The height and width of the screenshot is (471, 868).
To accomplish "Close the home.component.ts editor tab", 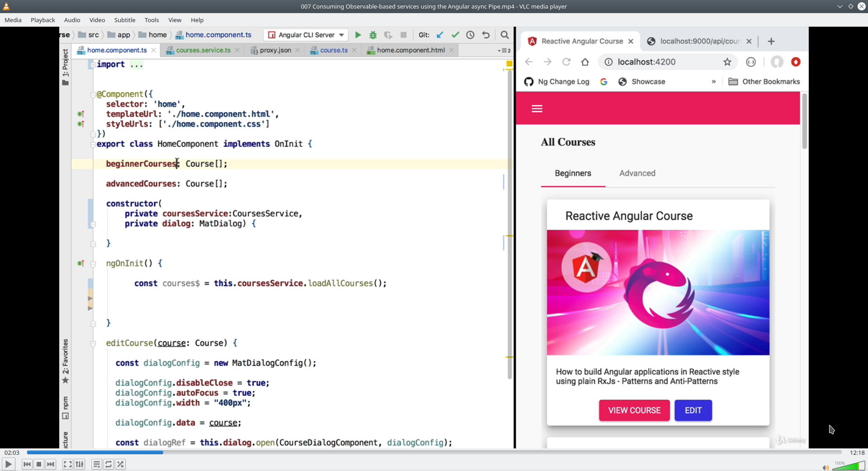I will [154, 50].
